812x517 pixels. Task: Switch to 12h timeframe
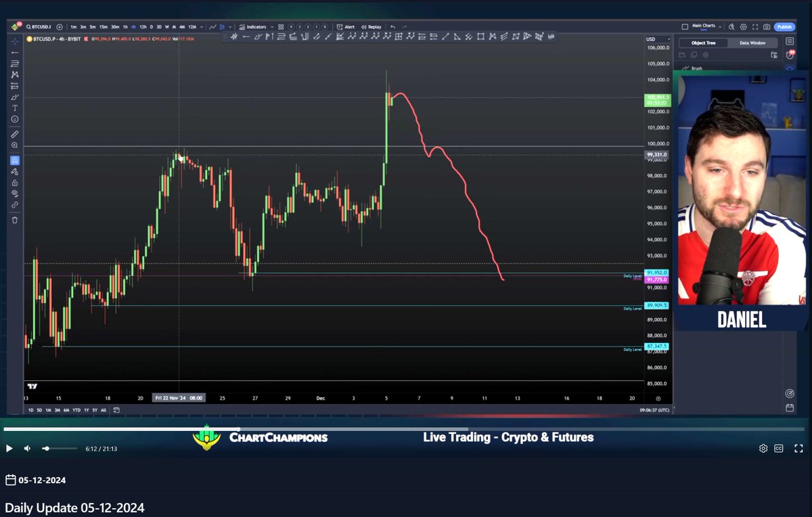pyautogui.click(x=143, y=27)
